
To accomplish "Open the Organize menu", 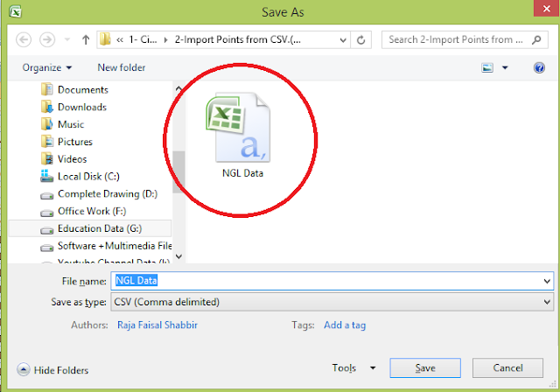I will click(46, 68).
